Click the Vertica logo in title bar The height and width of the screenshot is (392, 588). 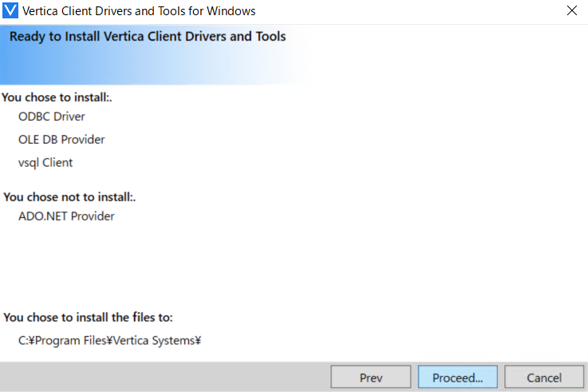(11, 11)
